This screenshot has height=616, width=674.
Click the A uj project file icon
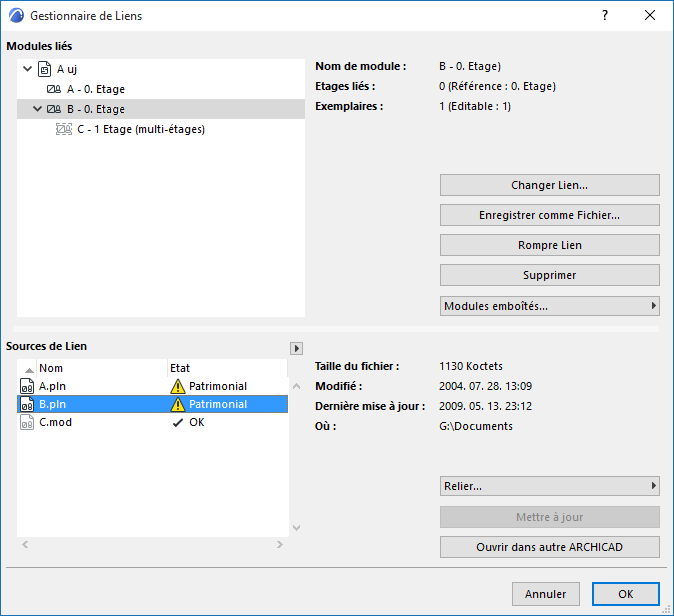coord(44,70)
